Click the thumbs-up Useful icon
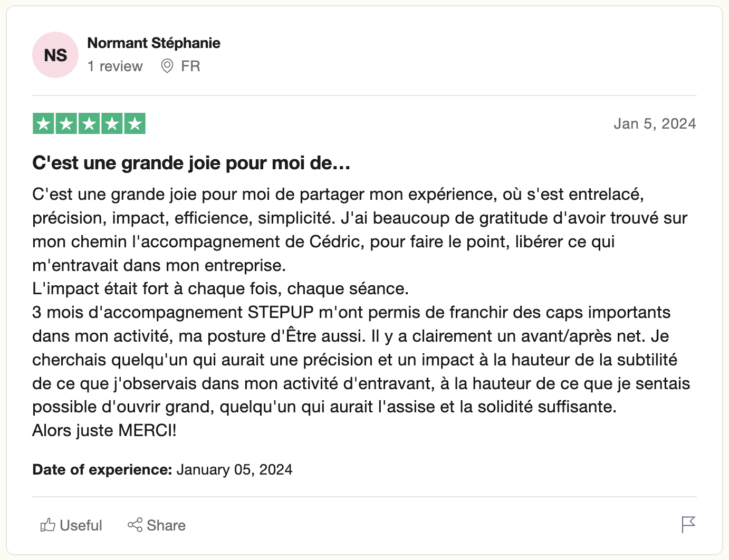 click(x=48, y=525)
